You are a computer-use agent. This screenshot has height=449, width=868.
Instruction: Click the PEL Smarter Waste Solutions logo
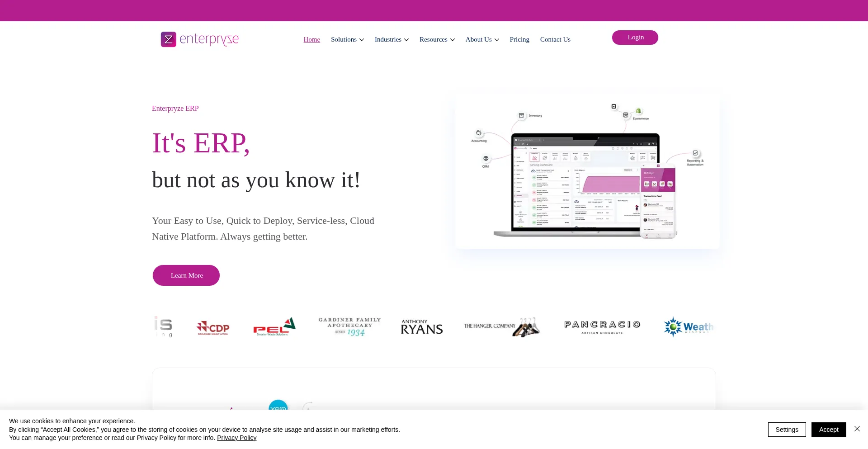(274, 327)
